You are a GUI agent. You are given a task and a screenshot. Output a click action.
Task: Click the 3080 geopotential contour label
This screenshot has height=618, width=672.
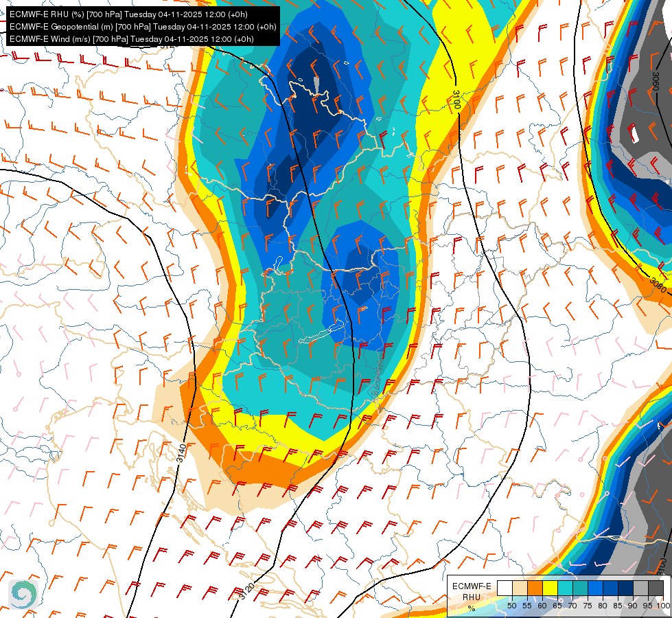point(658,285)
